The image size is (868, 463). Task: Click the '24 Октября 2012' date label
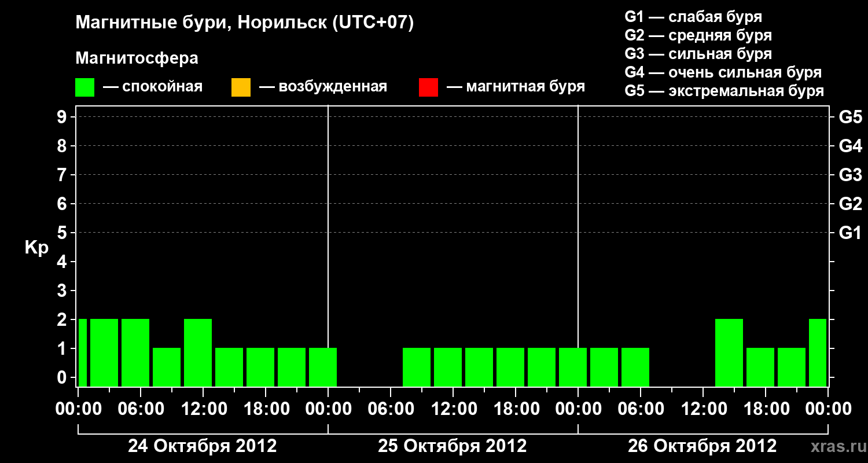(x=203, y=446)
